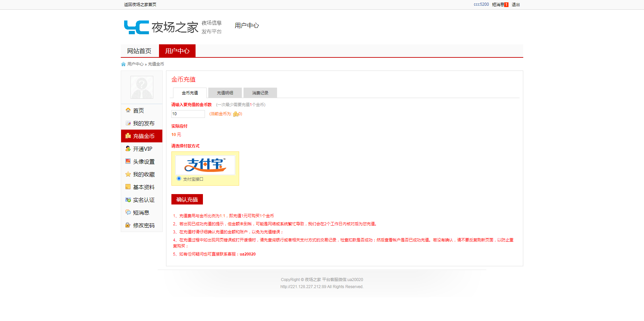Click the 基本资料 note icon
The width and height of the screenshot is (644, 321).
pyautogui.click(x=128, y=187)
